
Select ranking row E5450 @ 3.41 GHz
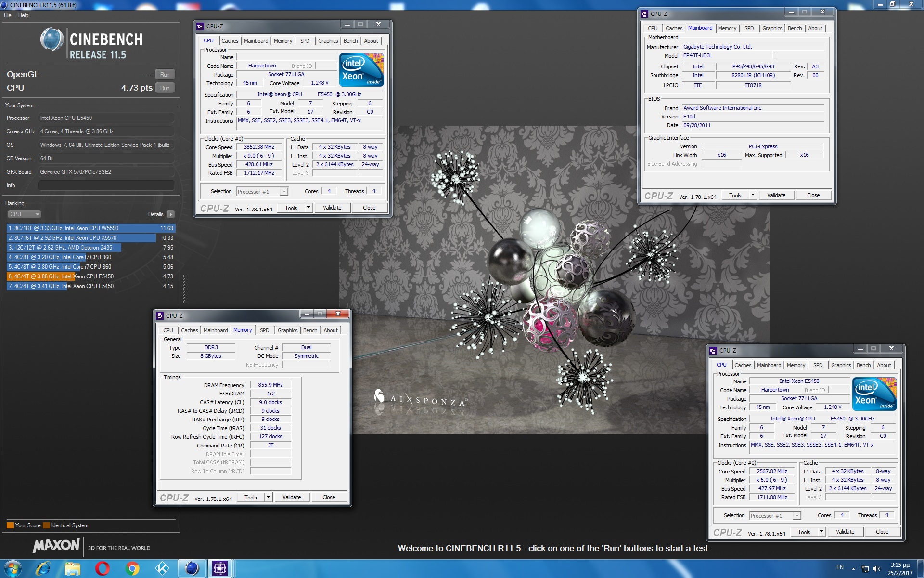click(91, 286)
